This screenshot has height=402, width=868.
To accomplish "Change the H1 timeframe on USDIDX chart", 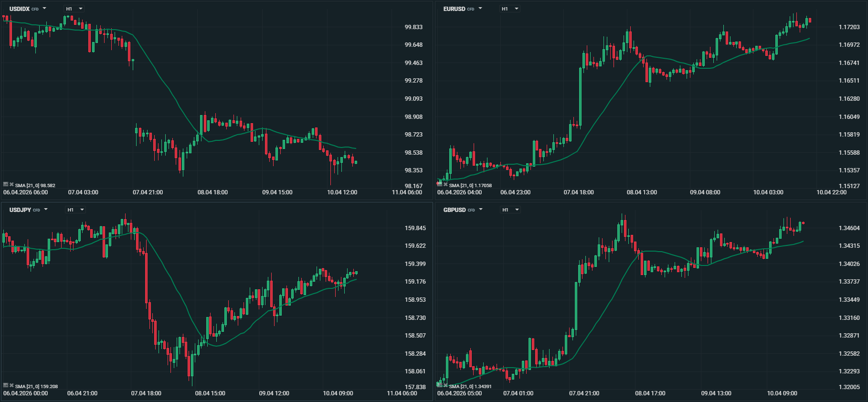I will point(74,9).
